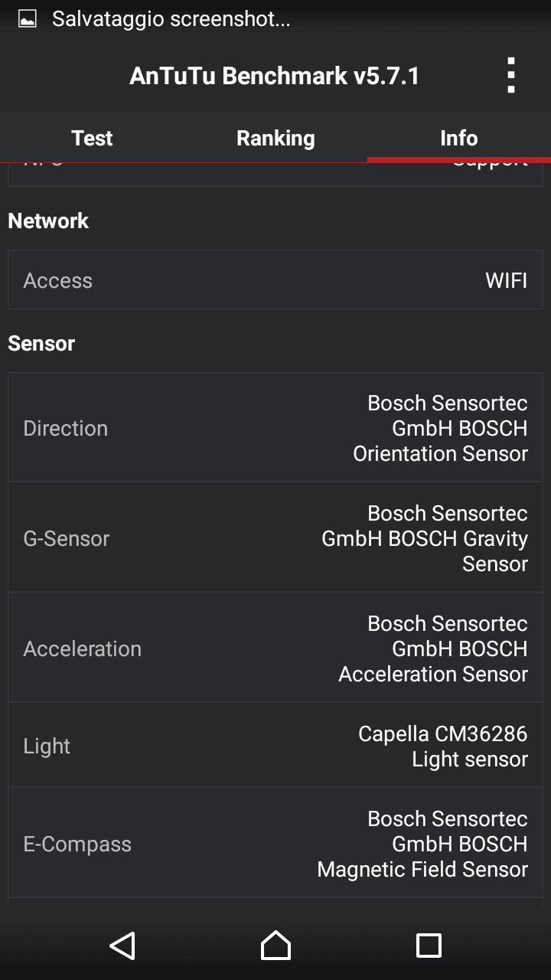This screenshot has width=551, height=980.
Task: Tap the AnTuTu Benchmark v5.7.1 title
Action: pyautogui.click(x=275, y=76)
